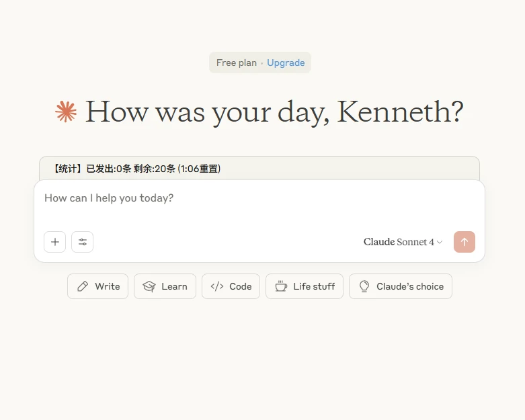Click the orange Claude starburst logo
The image size is (525, 420).
[66, 112]
